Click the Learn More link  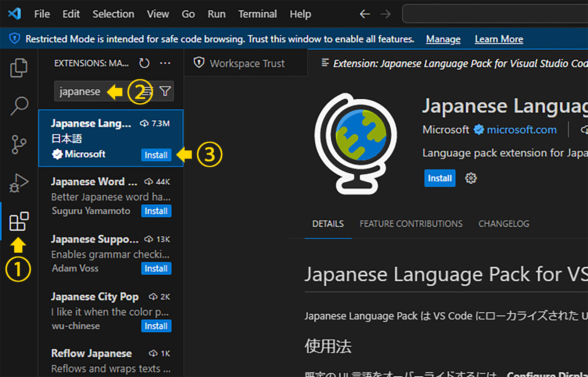point(499,39)
